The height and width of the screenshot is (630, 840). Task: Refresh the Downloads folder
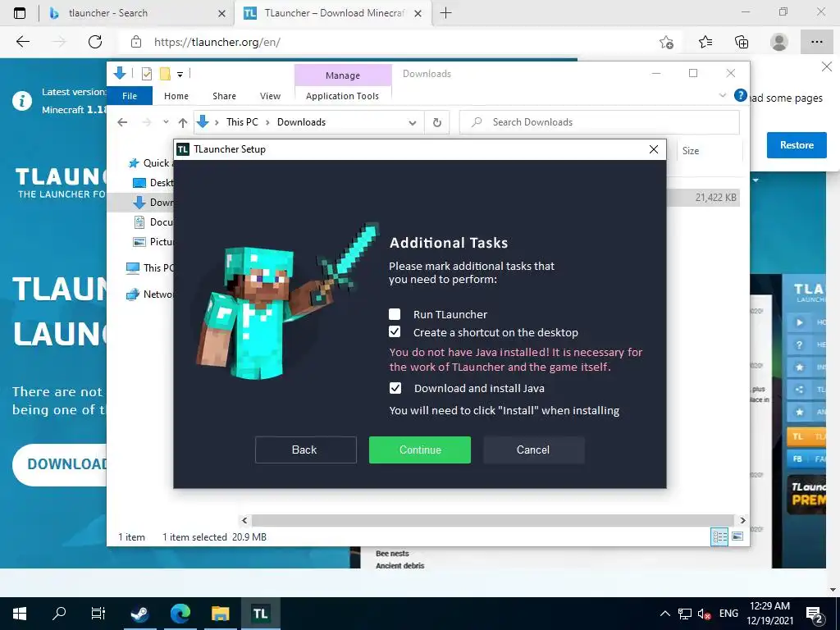[437, 123]
